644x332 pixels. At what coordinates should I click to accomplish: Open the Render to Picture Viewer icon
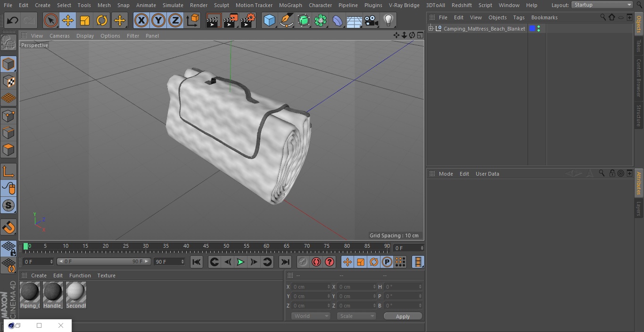[231, 21]
